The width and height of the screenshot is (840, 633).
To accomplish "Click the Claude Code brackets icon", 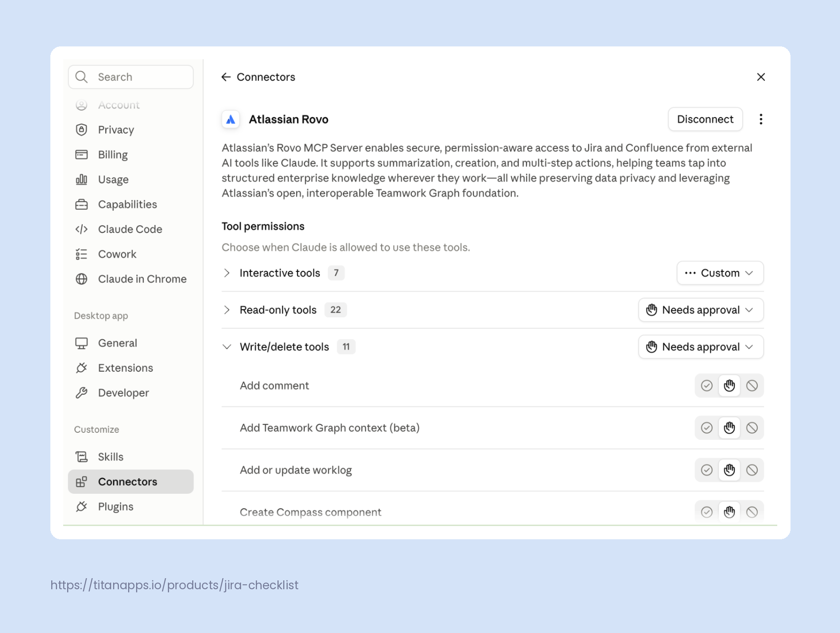I will pyautogui.click(x=81, y=229).
